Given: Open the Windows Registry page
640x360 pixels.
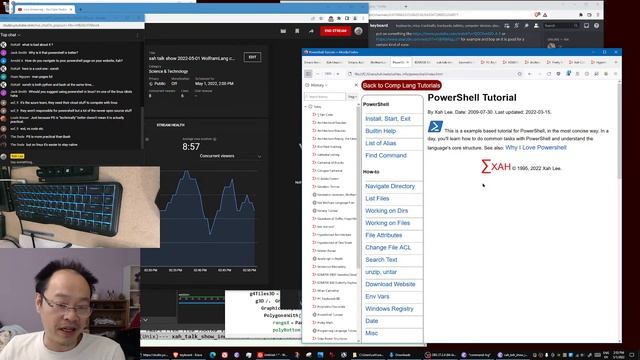Looking at the screenshot, I should pos(389,309).
